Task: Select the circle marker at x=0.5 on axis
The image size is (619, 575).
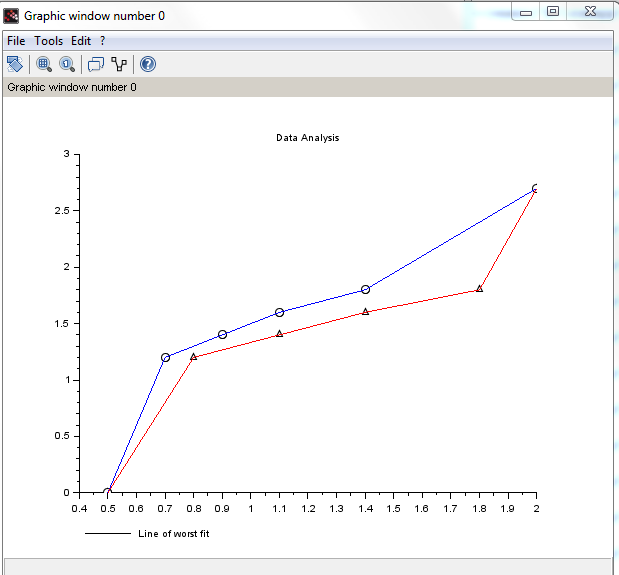Action: pos(107,492)
